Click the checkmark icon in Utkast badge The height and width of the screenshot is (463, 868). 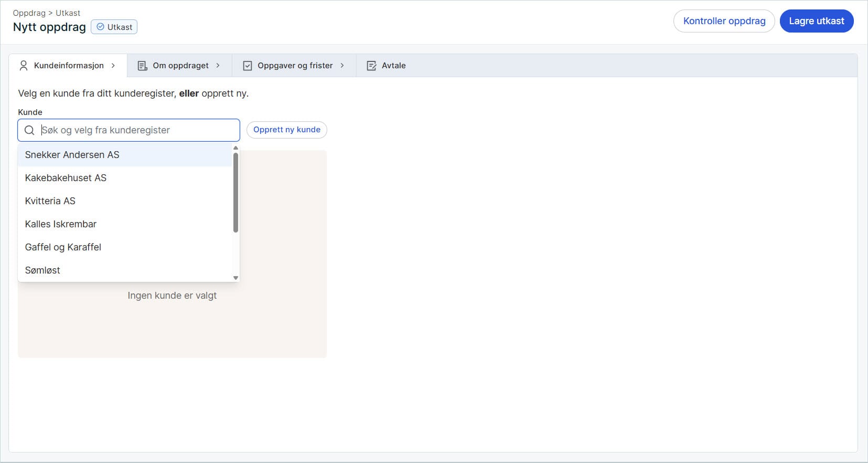pyautogui.click(x=100, y=27)
